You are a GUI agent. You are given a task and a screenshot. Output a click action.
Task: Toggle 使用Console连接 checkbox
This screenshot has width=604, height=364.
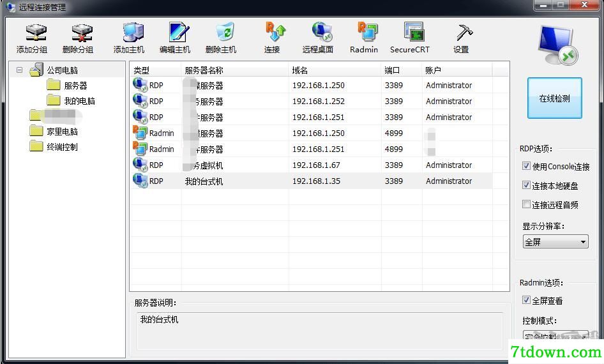click(526, 165)
